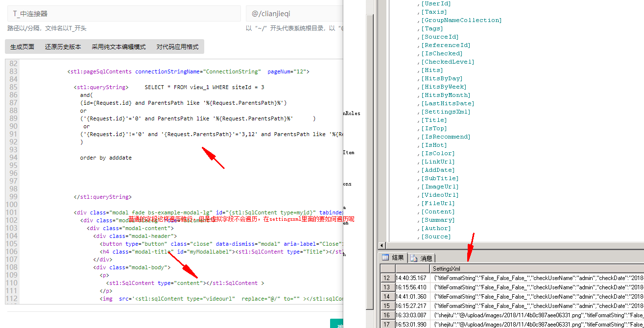Click [CheckedLevel] in the SQL column list

(x=448, y=62)
